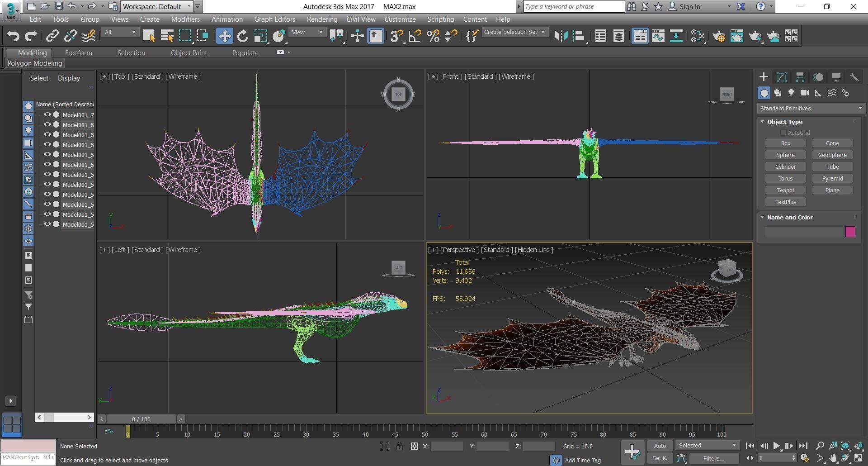Play the animation
This screenshot has width=868, height=466.
[776, 446]
